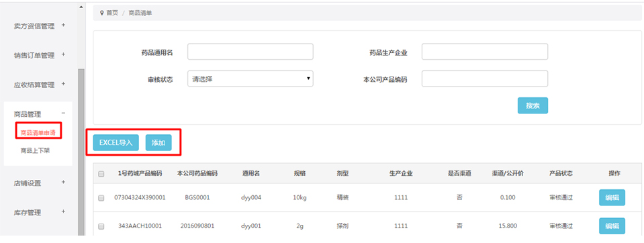The width and height of the screenshot is (644, 243).
Task: Collapse 商品管理 with the minus icon
Action: [x=63, y=113]
